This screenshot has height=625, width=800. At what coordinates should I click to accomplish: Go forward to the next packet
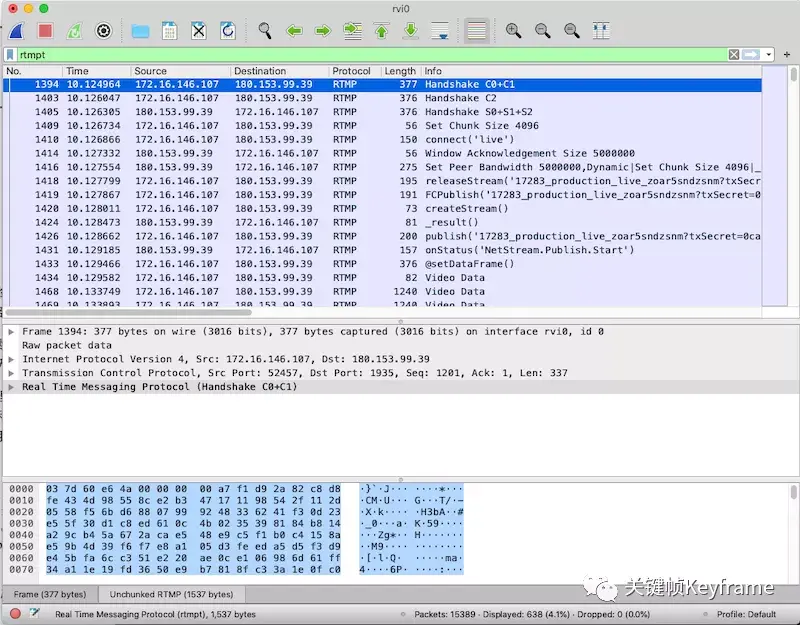click(323, 31)
